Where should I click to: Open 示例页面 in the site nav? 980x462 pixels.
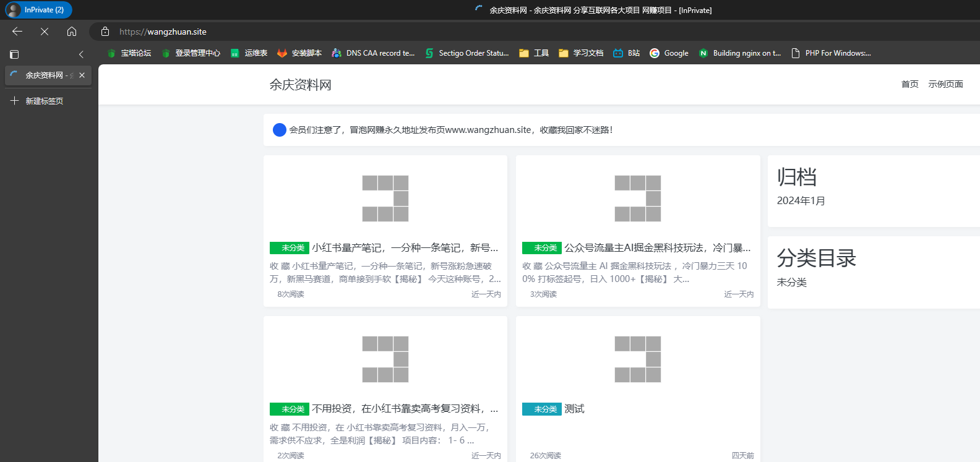[x=945, y=84]
